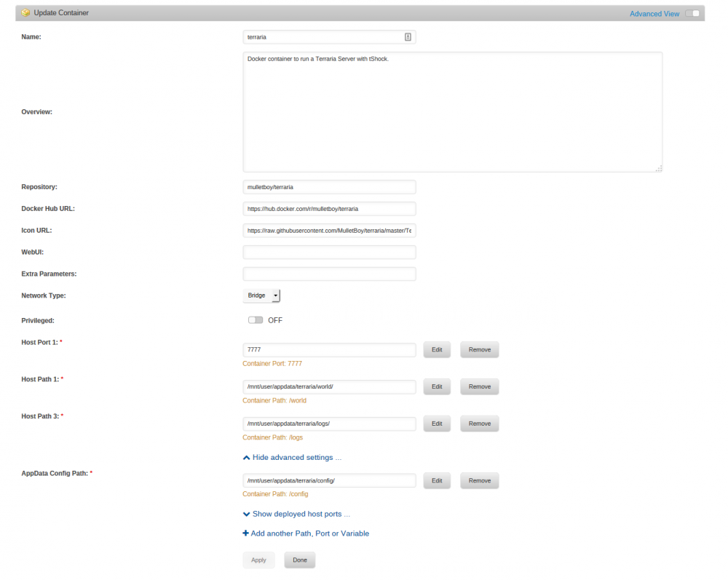Image resolution: width=728 pixels, height=580 pixels.
Task: Click the Apply button
Action: click(258, 560)
